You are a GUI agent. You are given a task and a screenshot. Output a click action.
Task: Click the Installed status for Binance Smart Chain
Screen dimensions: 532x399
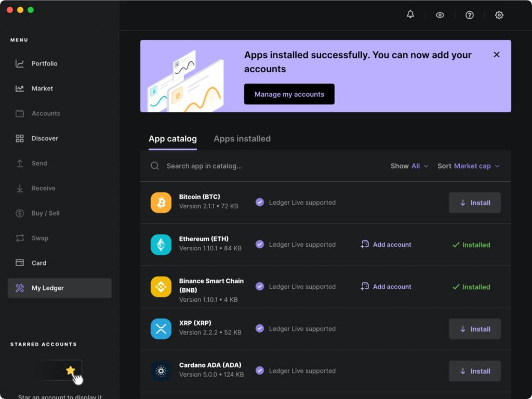coord(471,287)
